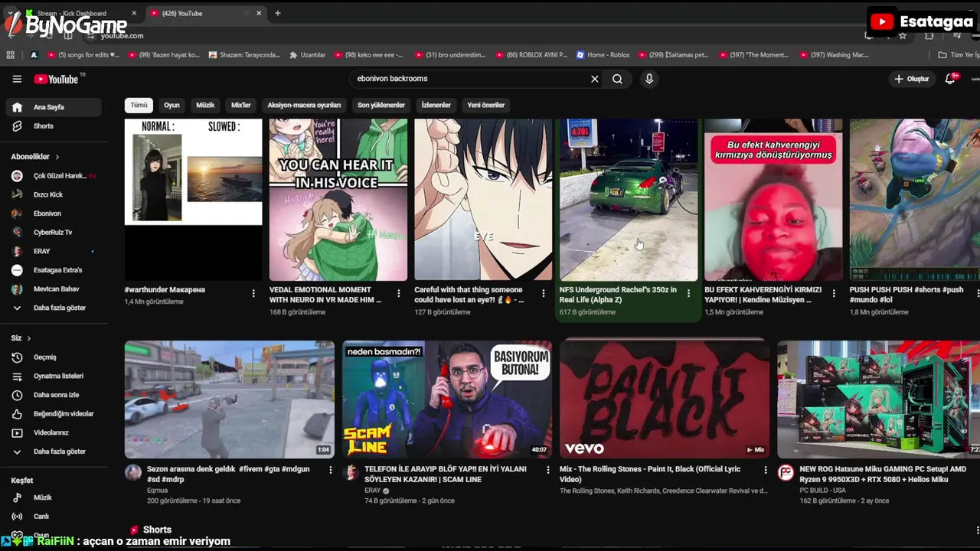The image size is (980, 551).
Task: Expand more subscriptions with Daha fazla göster
Action: point(53,308)
